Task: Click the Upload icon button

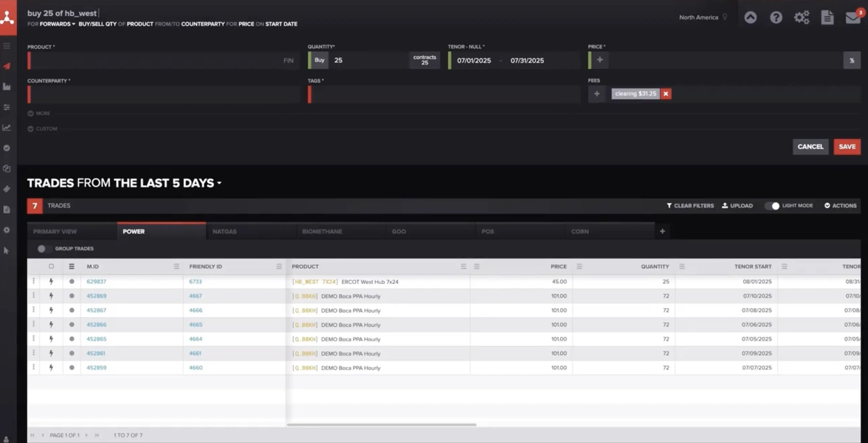Action: tap(737, 206)
